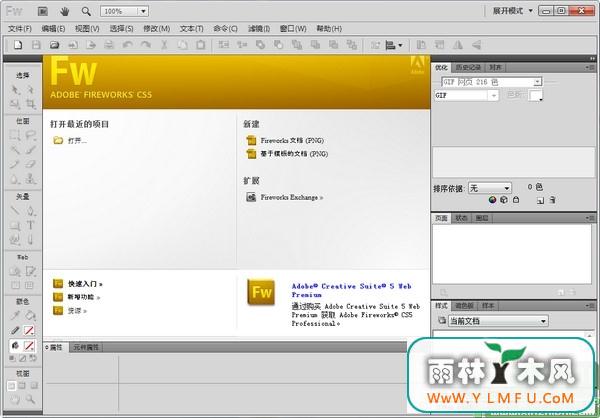The image size is (600, 418).
Task: Select the Freeform tool
Action: tap(15, 240)
